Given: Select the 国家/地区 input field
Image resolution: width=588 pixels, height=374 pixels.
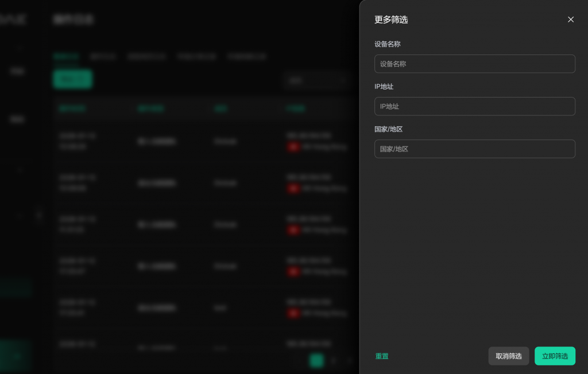Looking at the screenshot, I should coord(474,149).
